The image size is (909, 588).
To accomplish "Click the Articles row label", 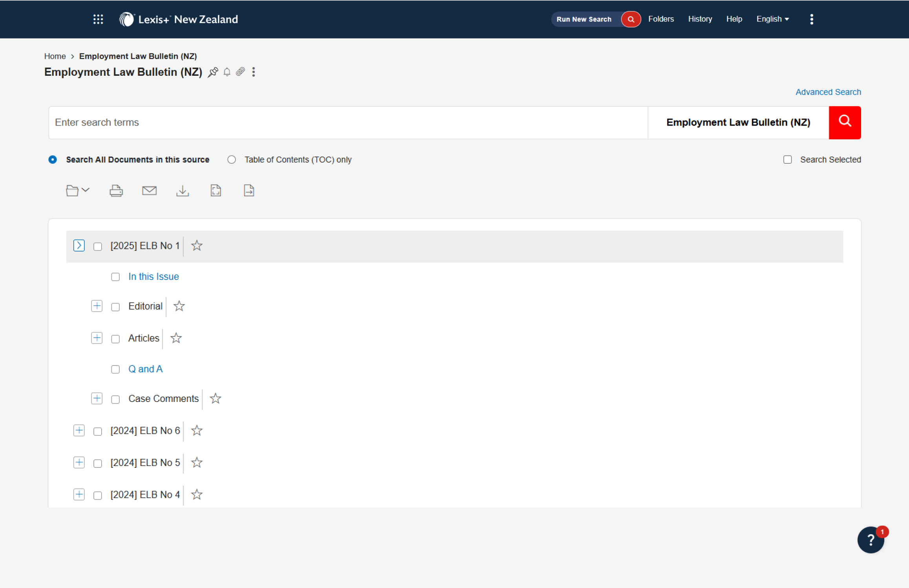I will click(144, 338).
